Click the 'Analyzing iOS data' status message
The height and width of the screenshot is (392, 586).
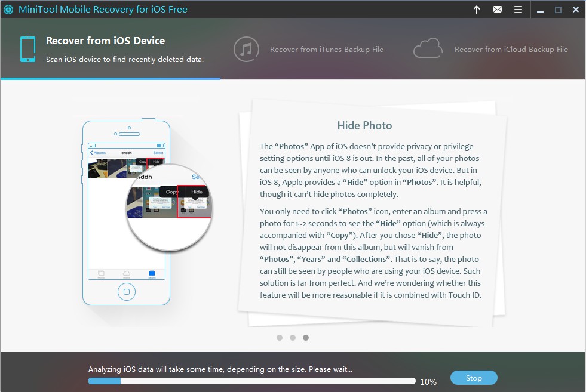[220, 369]
